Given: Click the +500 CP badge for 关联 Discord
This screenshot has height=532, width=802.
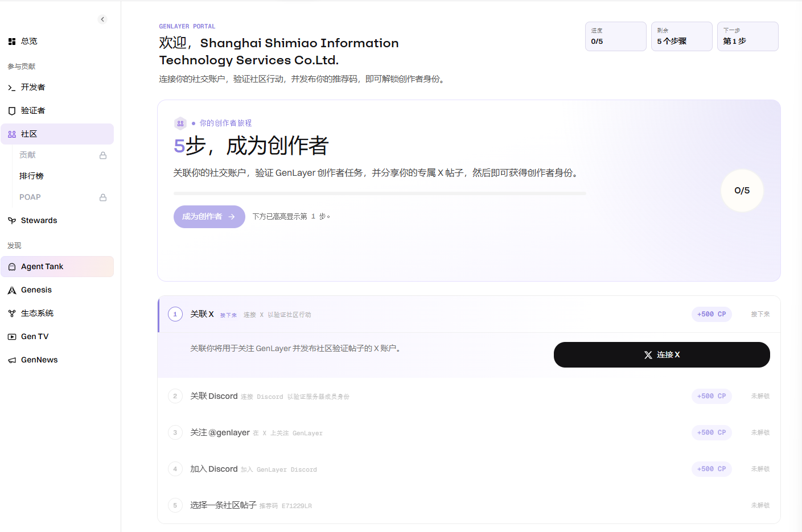Looking at the screenshot, I should [711, 396].
